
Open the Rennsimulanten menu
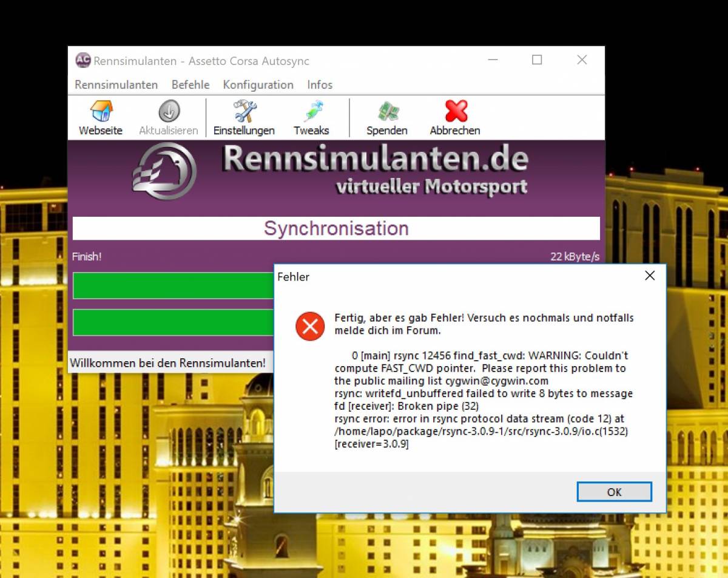coord(116,85)
